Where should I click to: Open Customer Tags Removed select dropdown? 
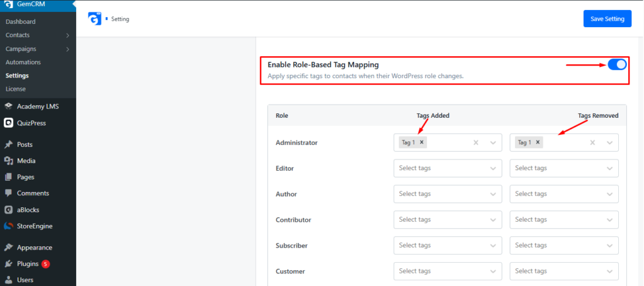click(x=564, y=271)
